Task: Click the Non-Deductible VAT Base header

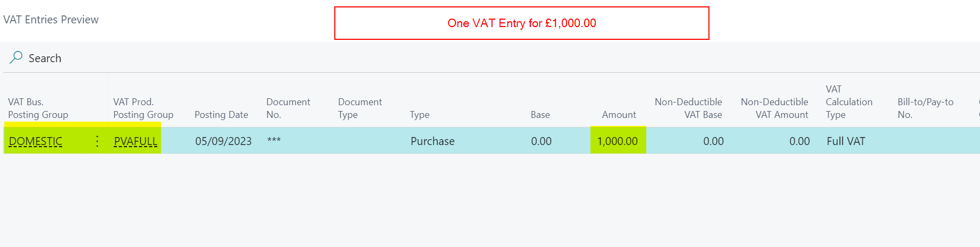Action: tap(688, 108)
